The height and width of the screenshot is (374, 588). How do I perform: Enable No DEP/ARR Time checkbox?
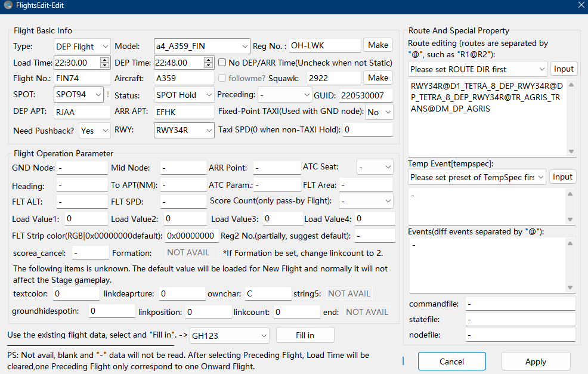click(x=222, y=62)
